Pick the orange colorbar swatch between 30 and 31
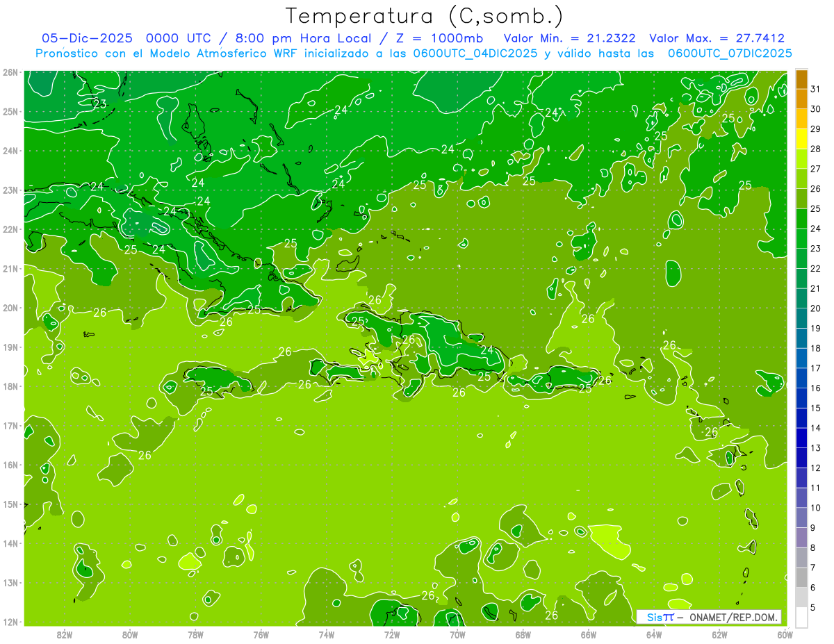 click(802, 99)
